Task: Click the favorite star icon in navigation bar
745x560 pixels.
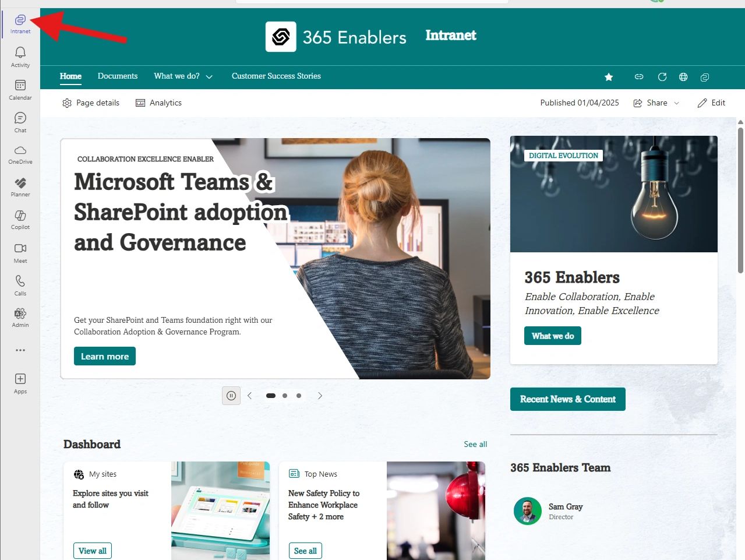Action: click(609, 77)
